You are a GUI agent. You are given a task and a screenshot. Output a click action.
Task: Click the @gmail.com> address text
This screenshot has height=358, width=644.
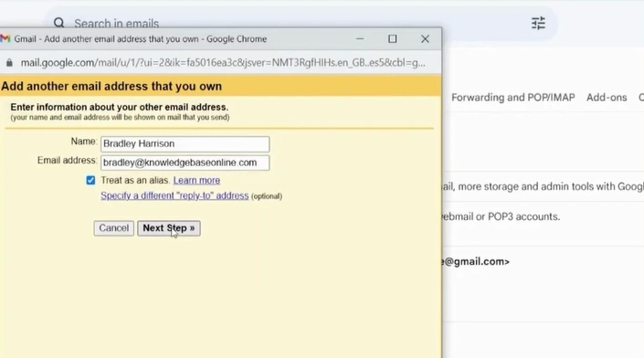475,261
